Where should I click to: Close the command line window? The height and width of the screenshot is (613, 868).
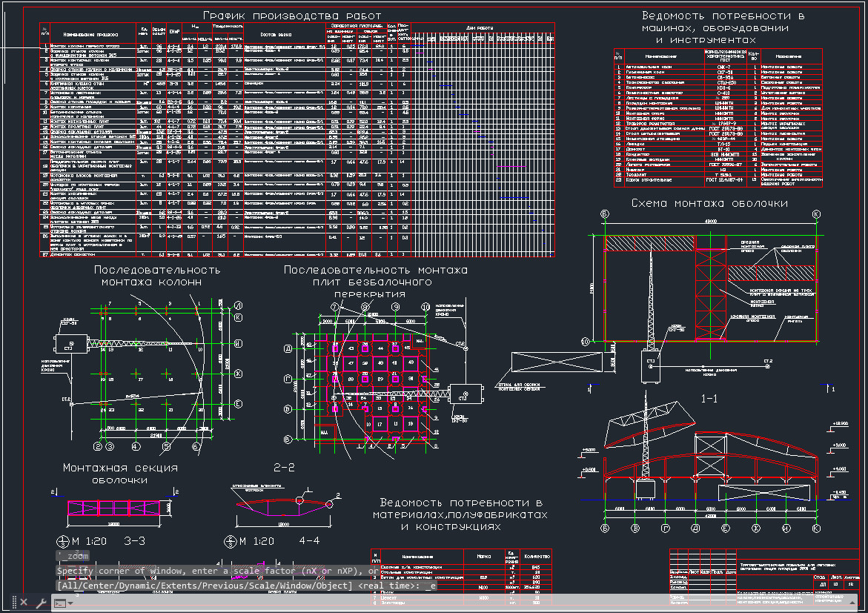[24, 603]
